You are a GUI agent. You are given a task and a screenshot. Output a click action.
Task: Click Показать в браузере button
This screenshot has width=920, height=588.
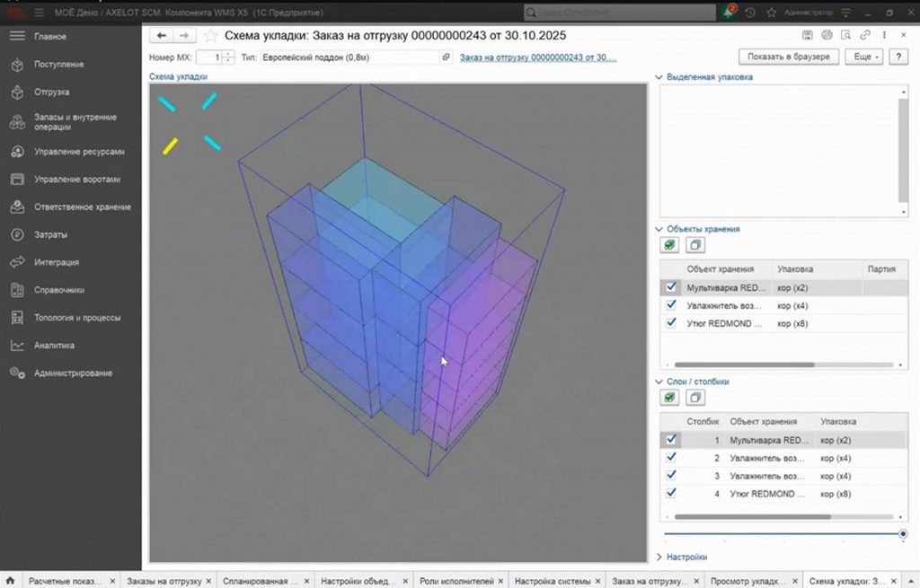tap(788, 57)
